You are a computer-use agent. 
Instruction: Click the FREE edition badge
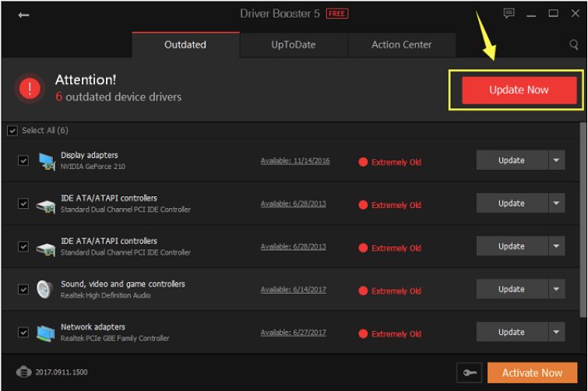click(337, 14)
